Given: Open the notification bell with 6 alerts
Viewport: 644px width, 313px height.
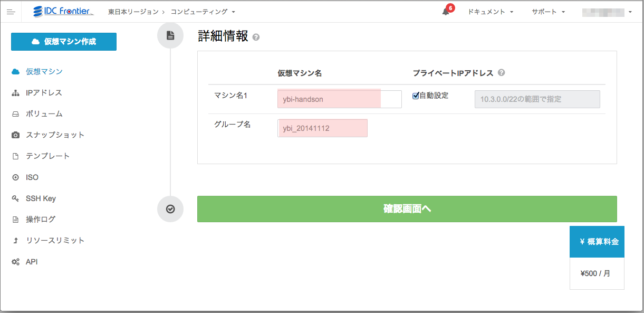Looking at the screenshot, I should 445,11.
